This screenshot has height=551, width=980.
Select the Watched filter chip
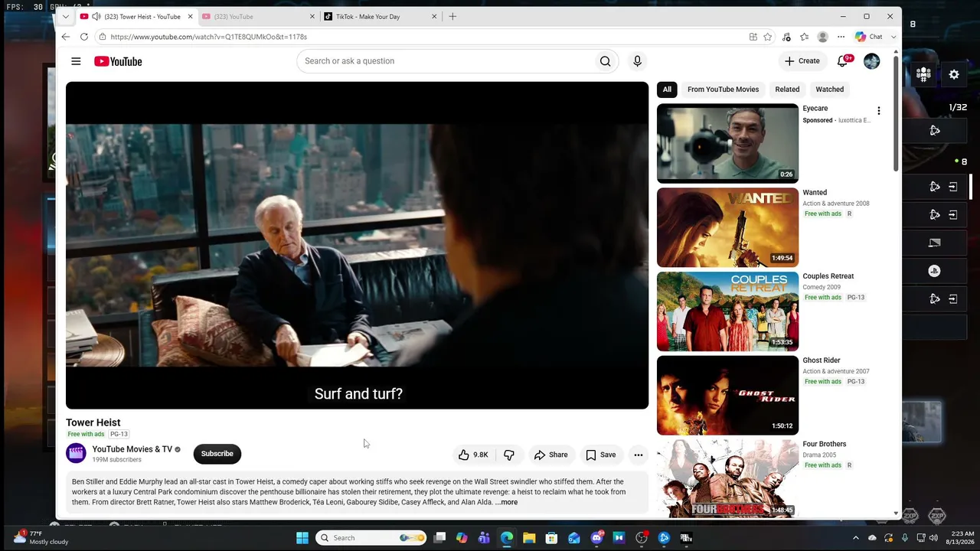(x=830, y=90)
